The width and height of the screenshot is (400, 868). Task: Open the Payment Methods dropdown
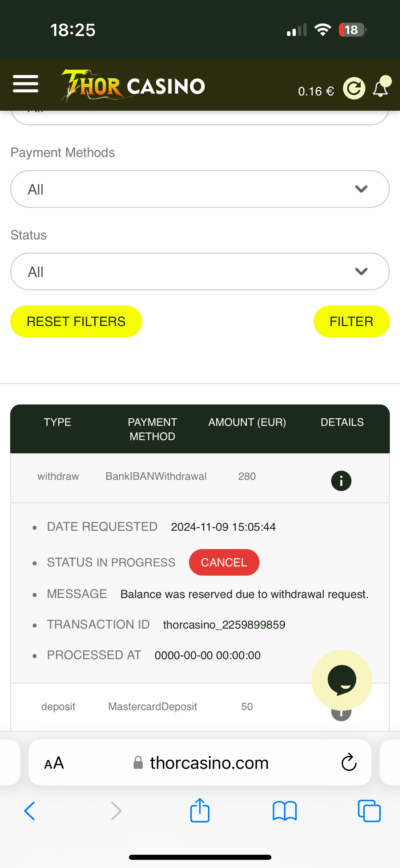[200, 189]
